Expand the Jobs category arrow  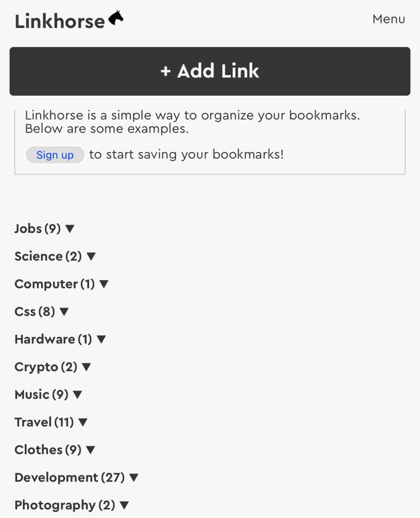tap(70, 229)
